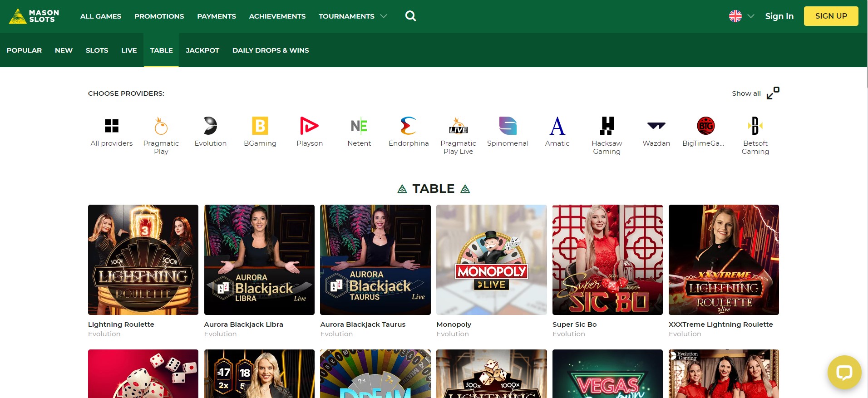
Task: Open the Aurora Blackjack Libra thumbnail
Action: (259, 260)
